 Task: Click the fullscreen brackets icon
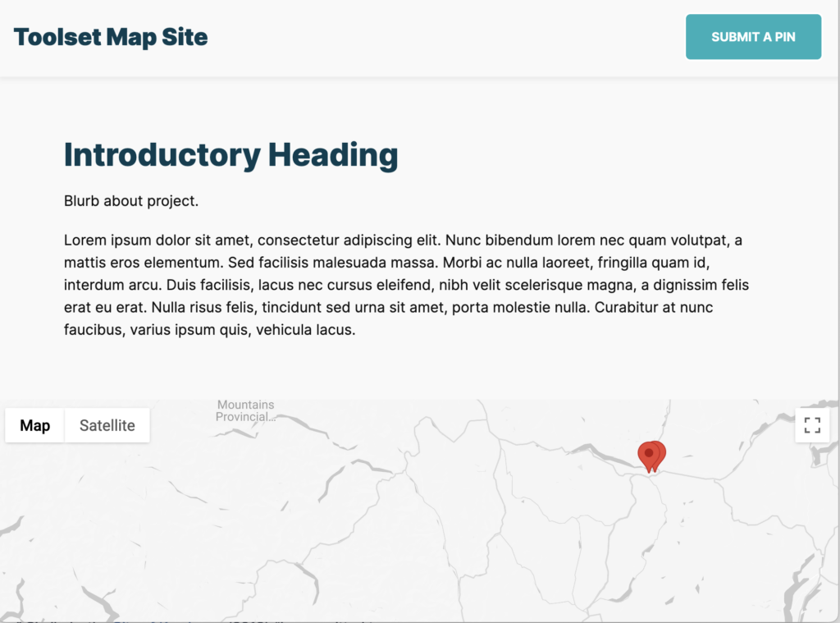tap(812, 425)
